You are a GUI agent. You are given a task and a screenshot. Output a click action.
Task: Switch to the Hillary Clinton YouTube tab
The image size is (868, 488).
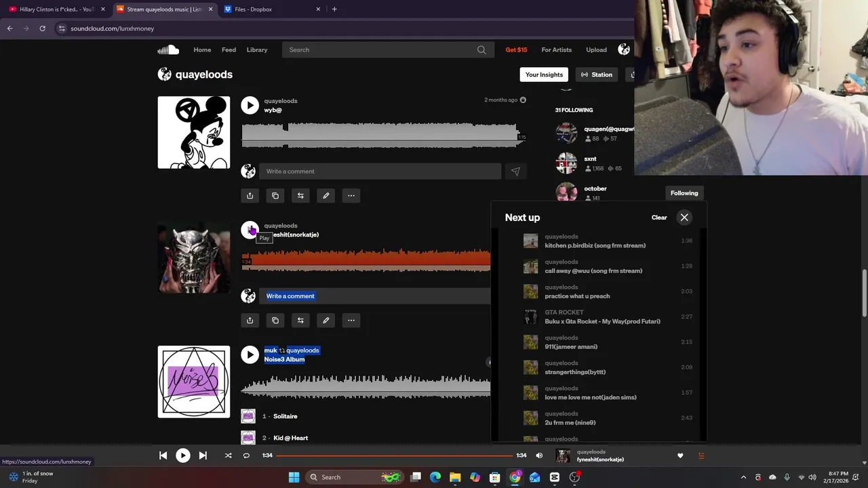(57, 9)
